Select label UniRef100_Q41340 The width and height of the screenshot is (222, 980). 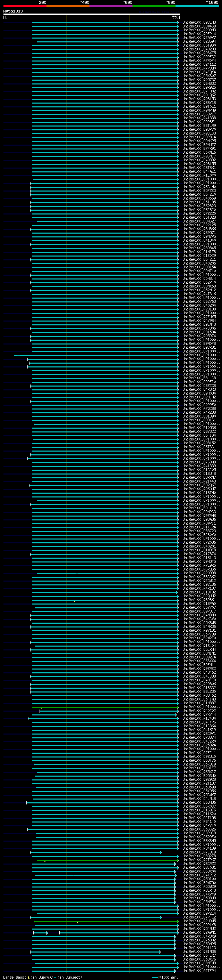pos(199,241)
